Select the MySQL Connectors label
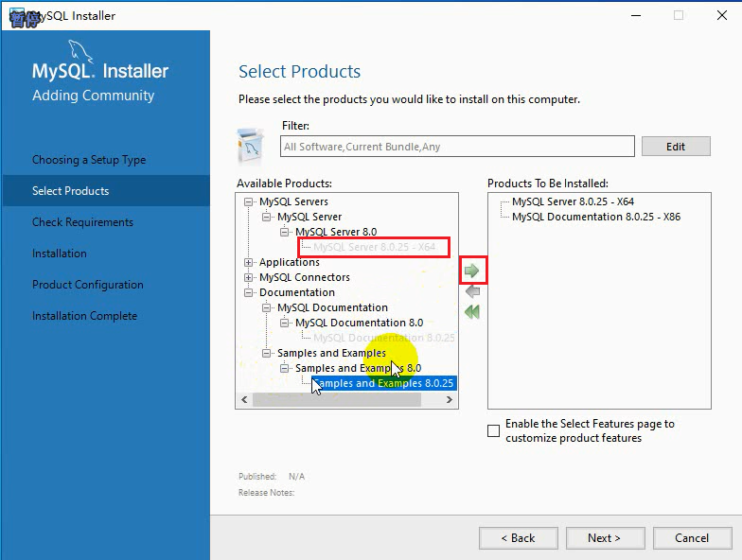742x560 pixels. (305, 278)
